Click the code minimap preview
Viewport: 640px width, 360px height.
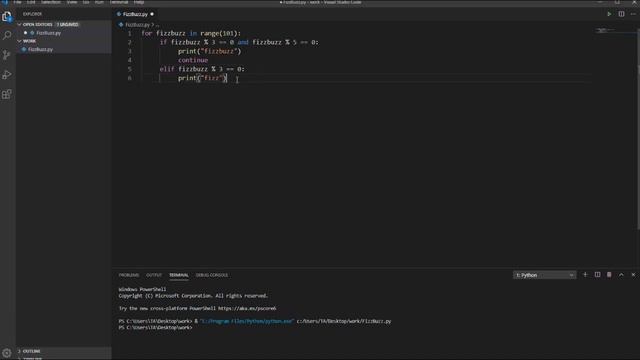tap(605, 30)
